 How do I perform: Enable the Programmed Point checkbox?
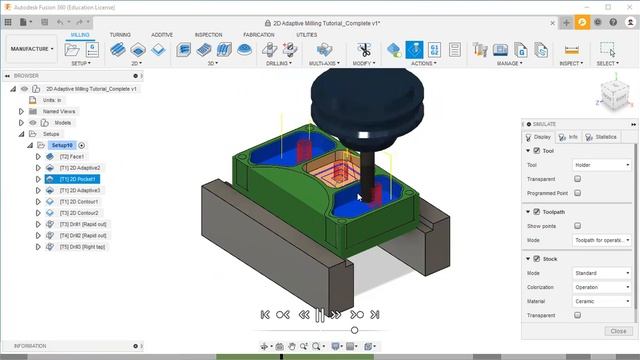[578, 193]
